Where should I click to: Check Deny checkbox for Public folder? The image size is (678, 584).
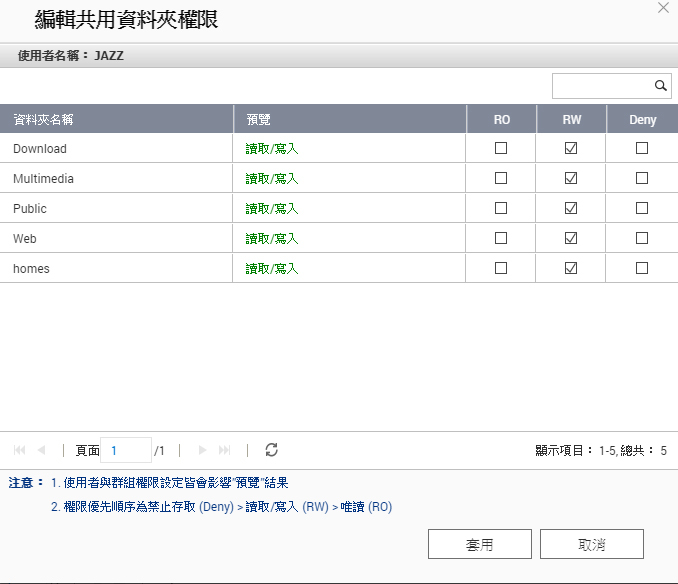642,208
